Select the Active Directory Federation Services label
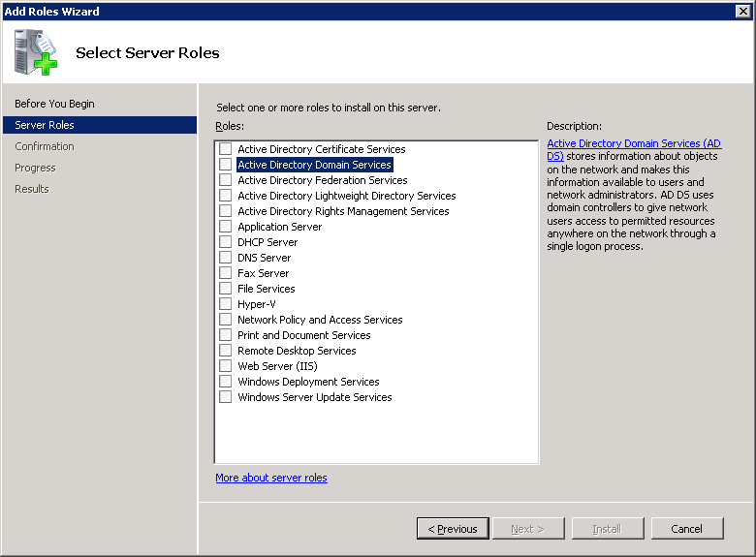The height and width of the screenshot is (557, 756). (322, 180)
